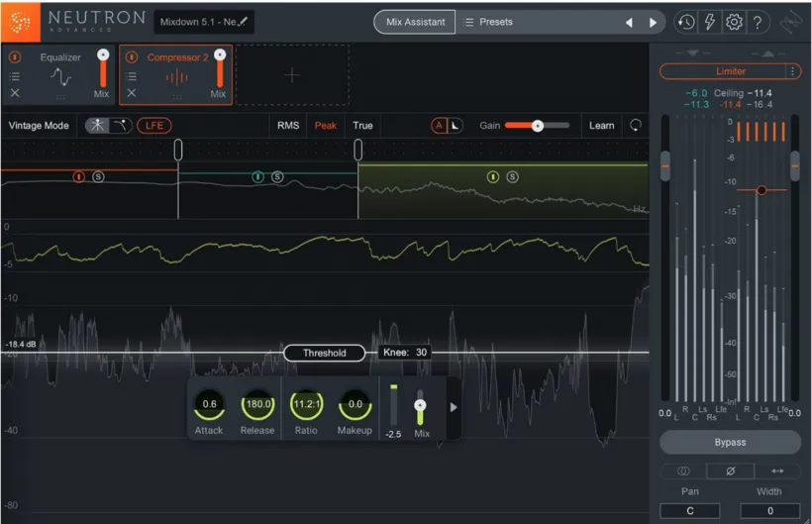Go to previous preset arrow

click(629, 22)
